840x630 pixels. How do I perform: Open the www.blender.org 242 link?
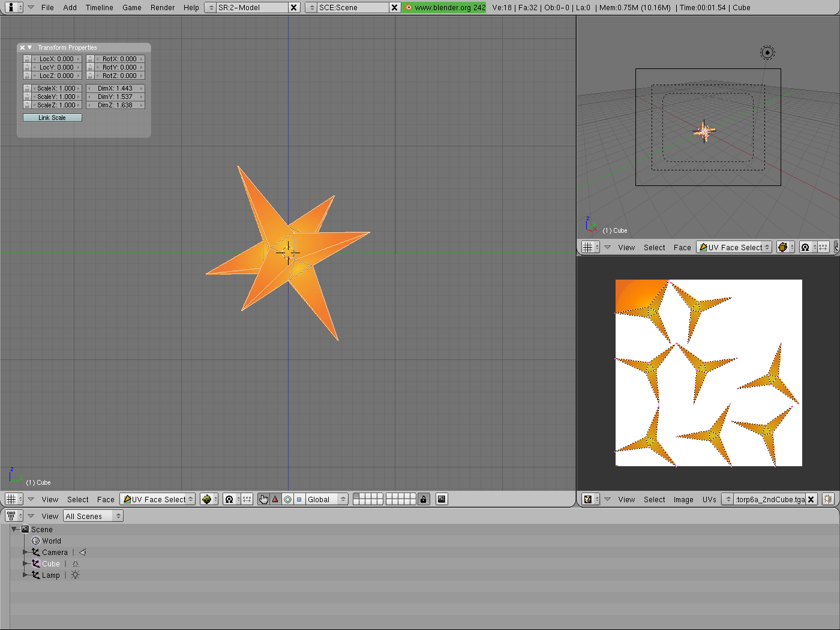(x=445, y=8)
